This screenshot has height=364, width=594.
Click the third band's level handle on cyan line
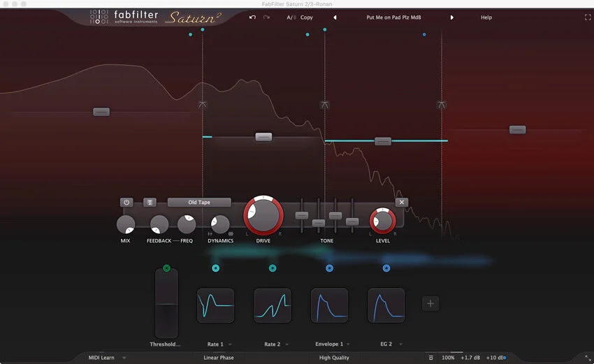(383, 141)
